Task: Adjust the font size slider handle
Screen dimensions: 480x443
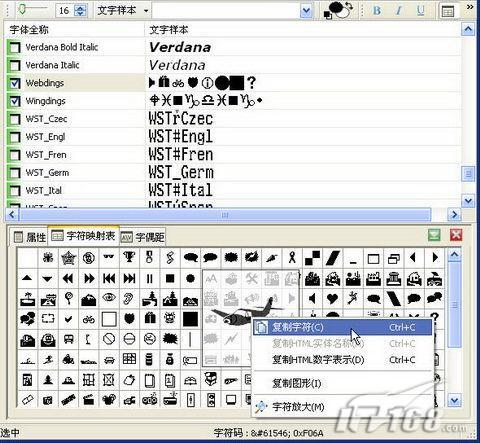Action: [22, 9]
